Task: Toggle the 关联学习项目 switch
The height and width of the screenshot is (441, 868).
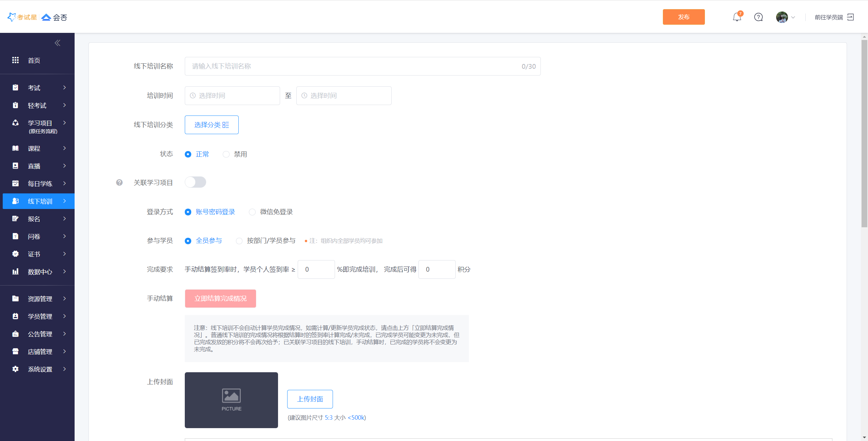Action: (195, 182)
